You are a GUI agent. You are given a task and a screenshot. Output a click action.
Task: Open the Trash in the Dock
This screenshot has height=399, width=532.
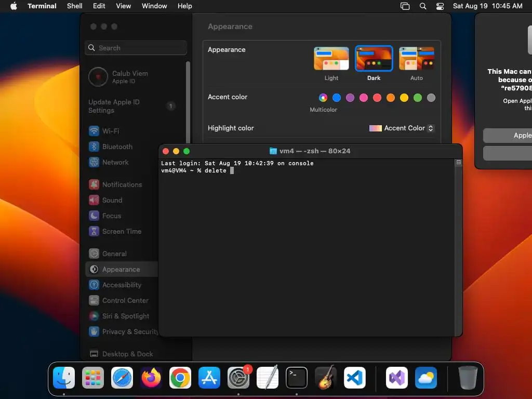(x=468, y=378)
